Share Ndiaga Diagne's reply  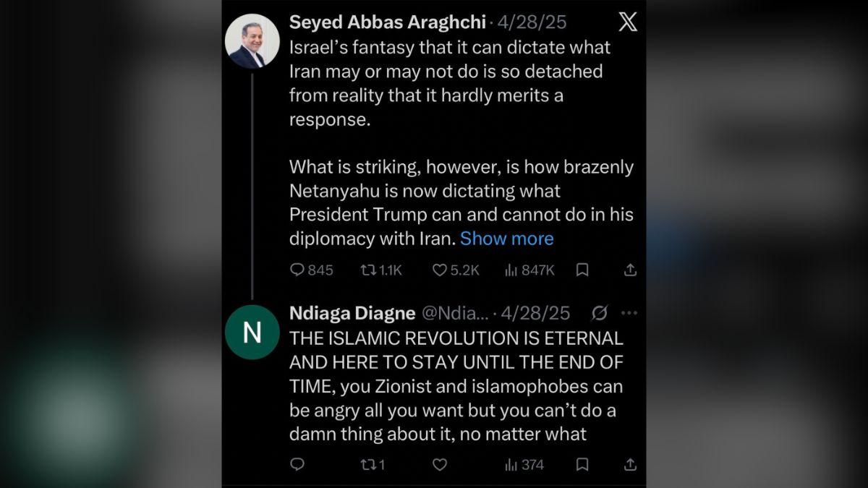click(x=629, y=464)
